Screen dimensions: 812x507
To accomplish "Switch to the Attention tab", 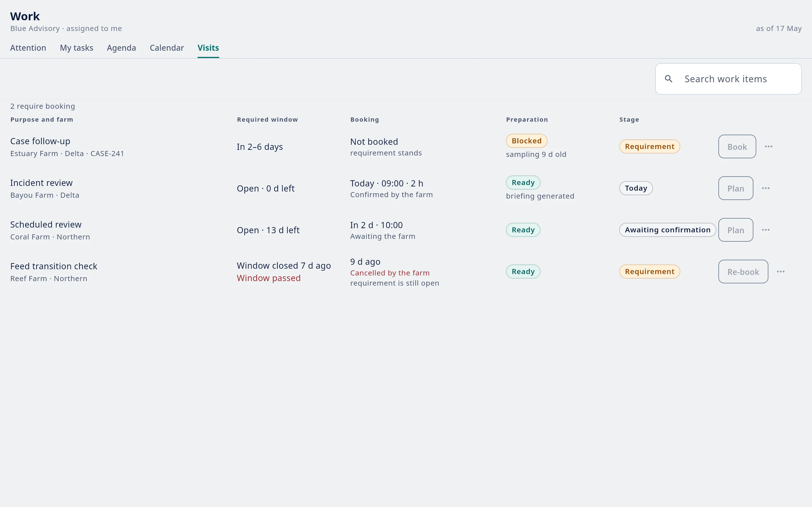I will pos(28,48).
